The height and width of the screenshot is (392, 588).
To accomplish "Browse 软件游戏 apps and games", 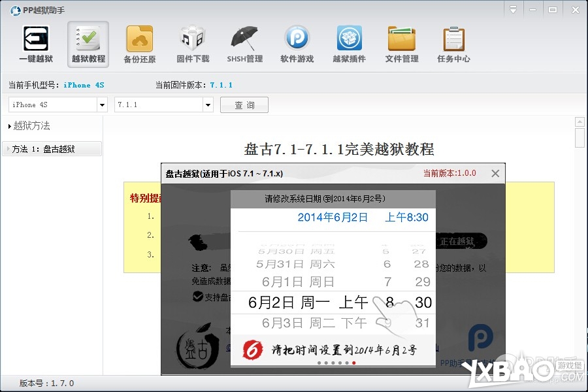I will coord(296,43).
